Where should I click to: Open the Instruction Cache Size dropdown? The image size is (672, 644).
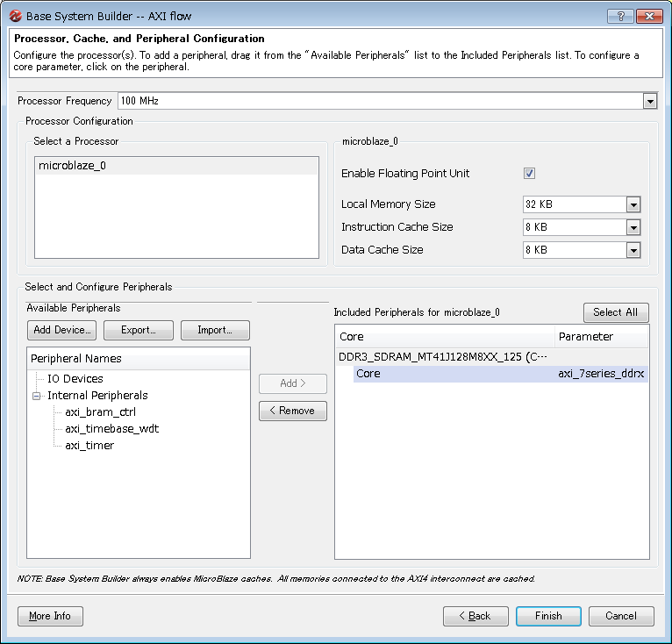point(633,227)
